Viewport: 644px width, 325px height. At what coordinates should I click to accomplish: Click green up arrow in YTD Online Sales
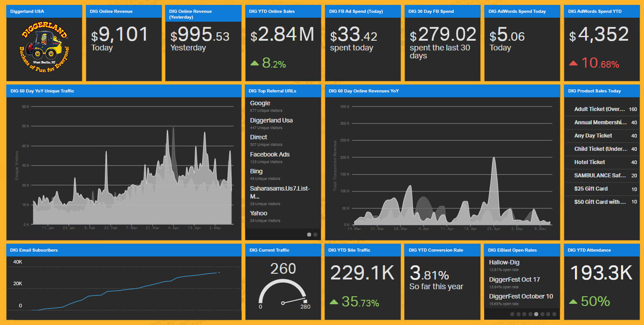[255, 63]
